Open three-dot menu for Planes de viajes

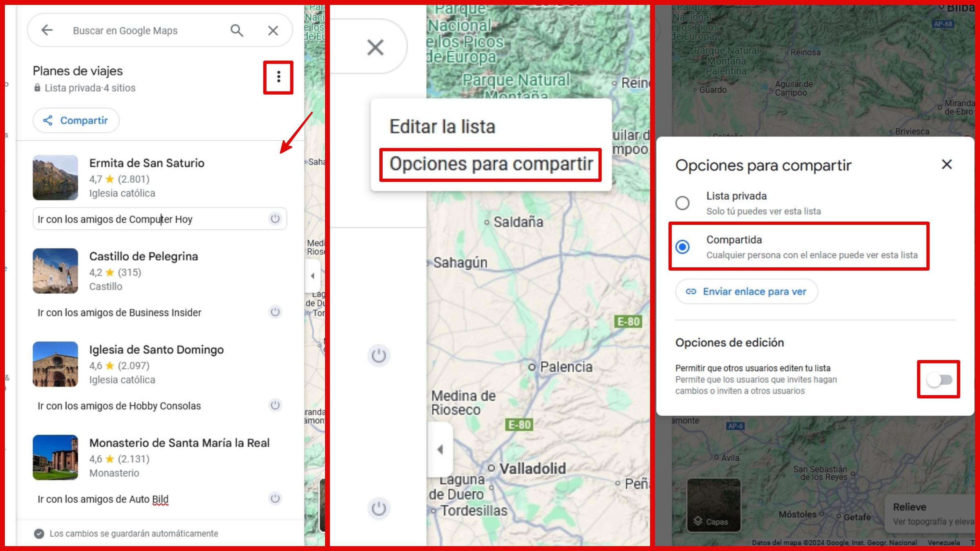point(278,77)
